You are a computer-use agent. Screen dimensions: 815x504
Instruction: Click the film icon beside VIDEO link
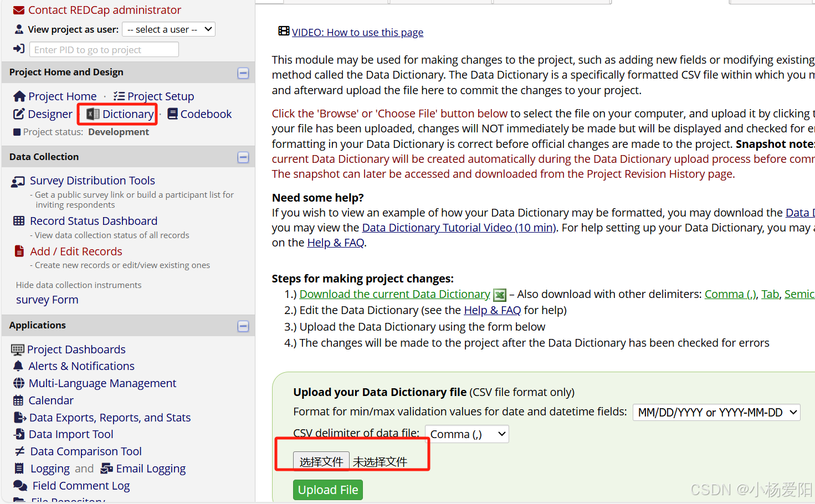[x=284, y=31]
